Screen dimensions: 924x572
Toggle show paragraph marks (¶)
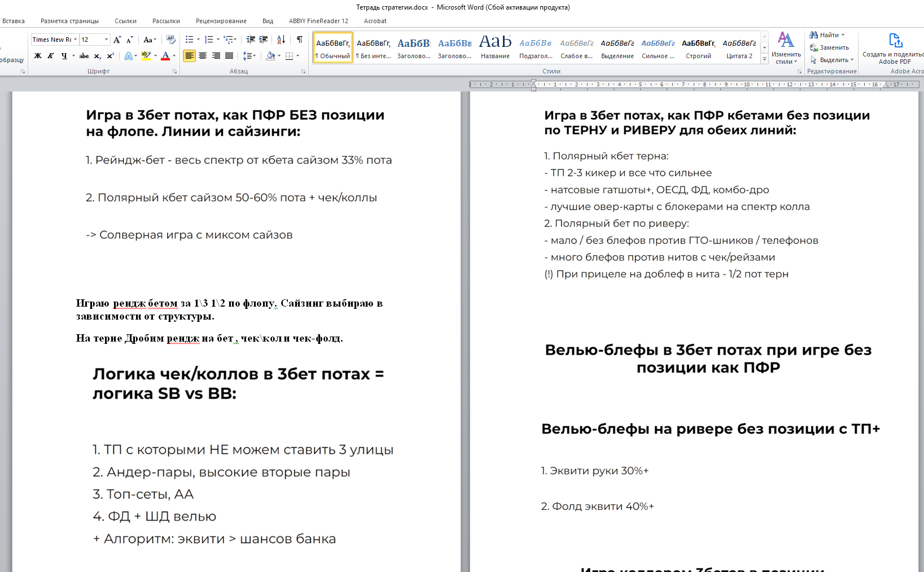pyautogui.click(x=299, y=40)
